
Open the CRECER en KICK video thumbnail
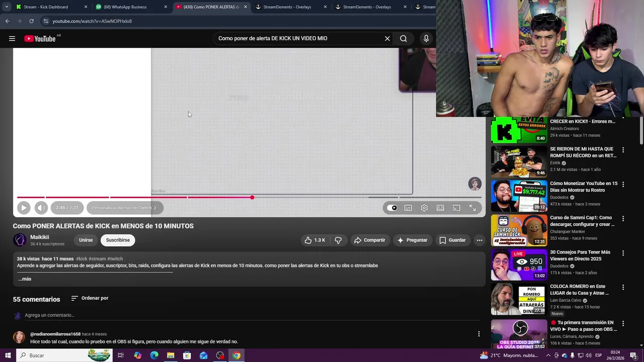[519, 130]
